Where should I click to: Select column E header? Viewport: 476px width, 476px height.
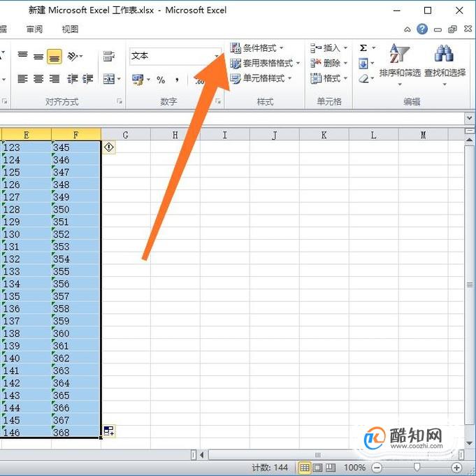coord(27,135)
